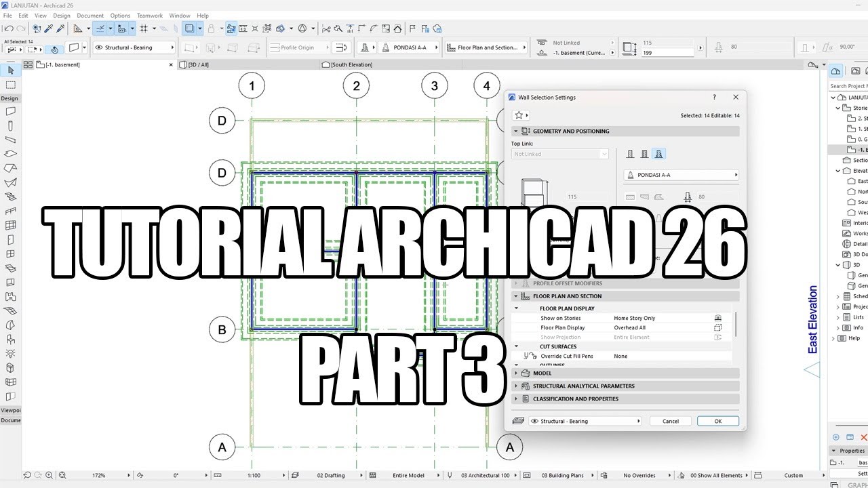Select the composite wall structure option
This screenshot has width=868, height=488.
pos(644,154)
